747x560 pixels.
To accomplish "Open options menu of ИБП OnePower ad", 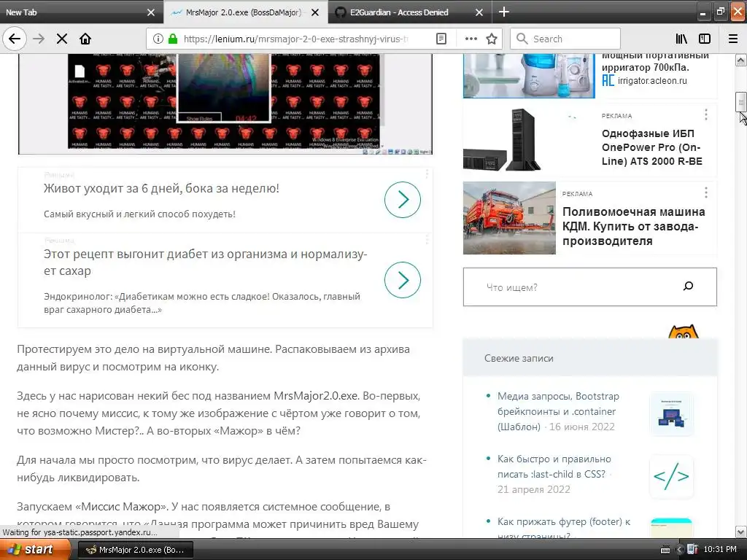I will (706, 114).
